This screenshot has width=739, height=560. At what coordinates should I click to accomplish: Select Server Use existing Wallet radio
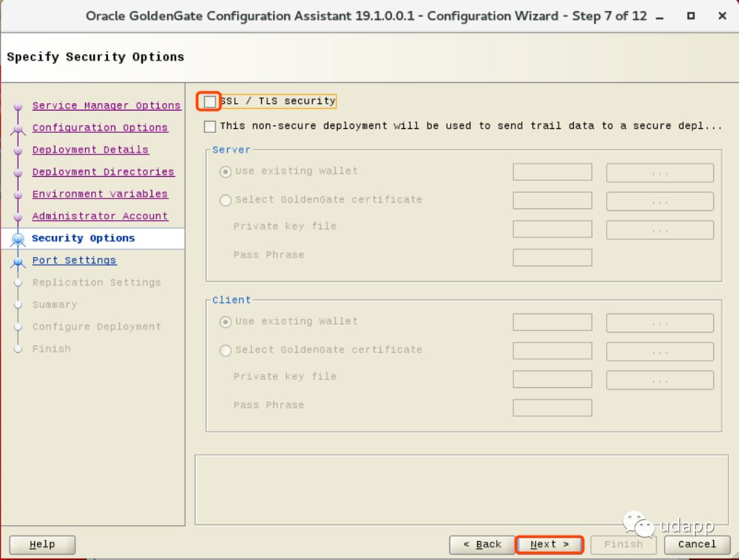(x=225, y=172)
